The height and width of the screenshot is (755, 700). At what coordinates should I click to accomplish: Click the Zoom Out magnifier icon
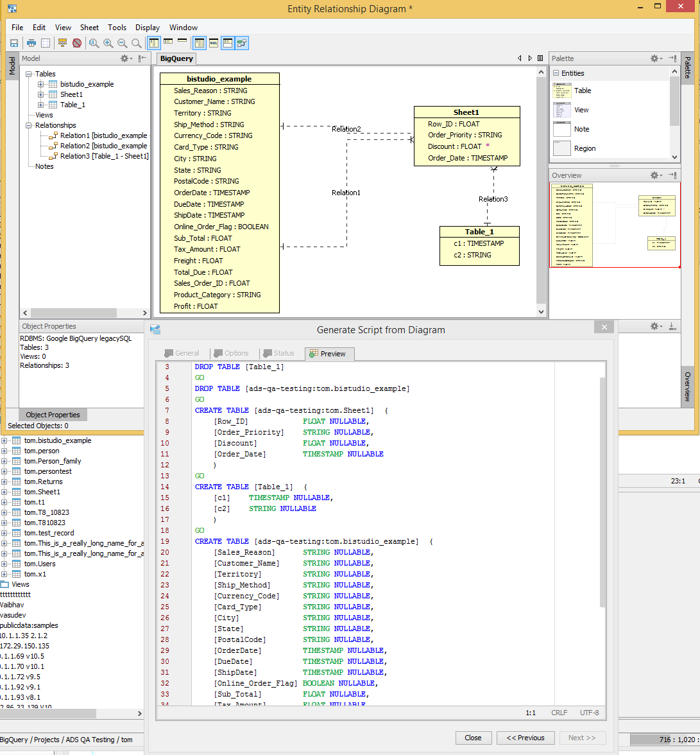122,43
